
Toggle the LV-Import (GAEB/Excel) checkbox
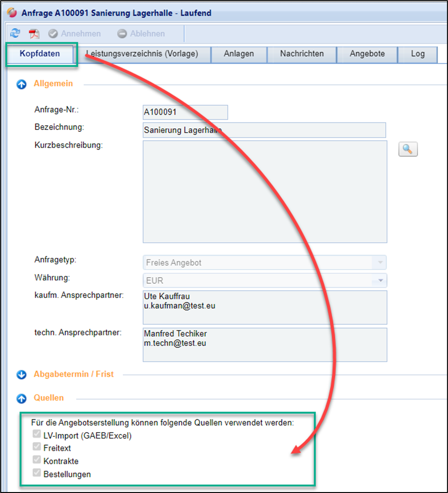[36, 435]
